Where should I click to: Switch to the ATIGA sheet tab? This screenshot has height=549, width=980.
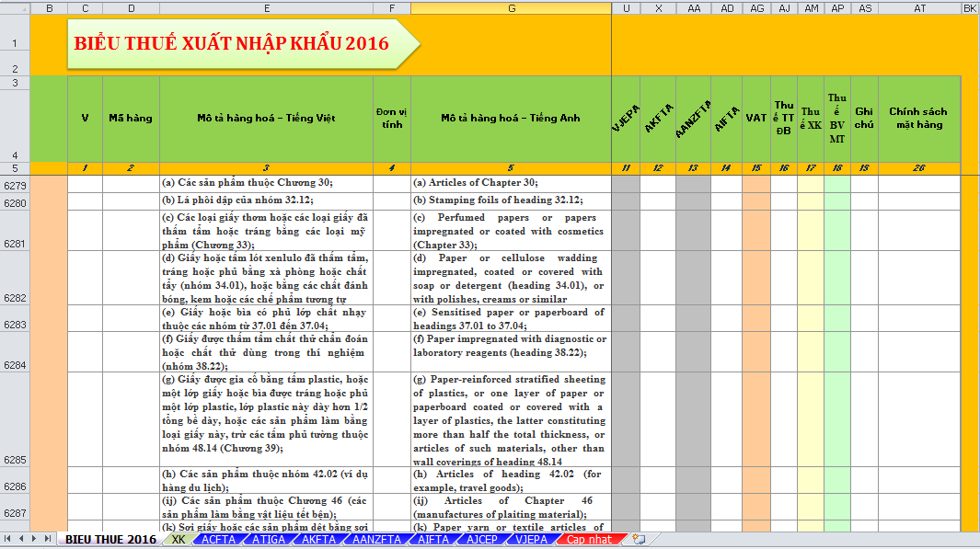point(269,539)
